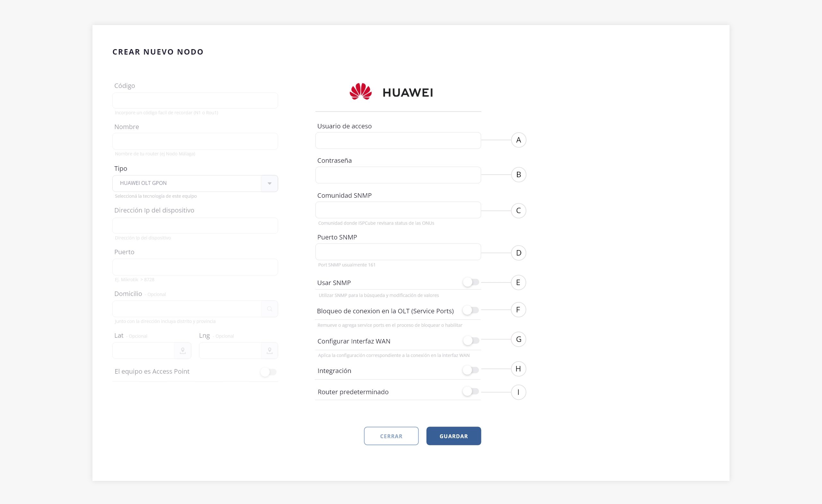Screen dimensions: 822x504
Task: Toggle Bloqueo de conexion en la OLT
Action: point(470,310)
